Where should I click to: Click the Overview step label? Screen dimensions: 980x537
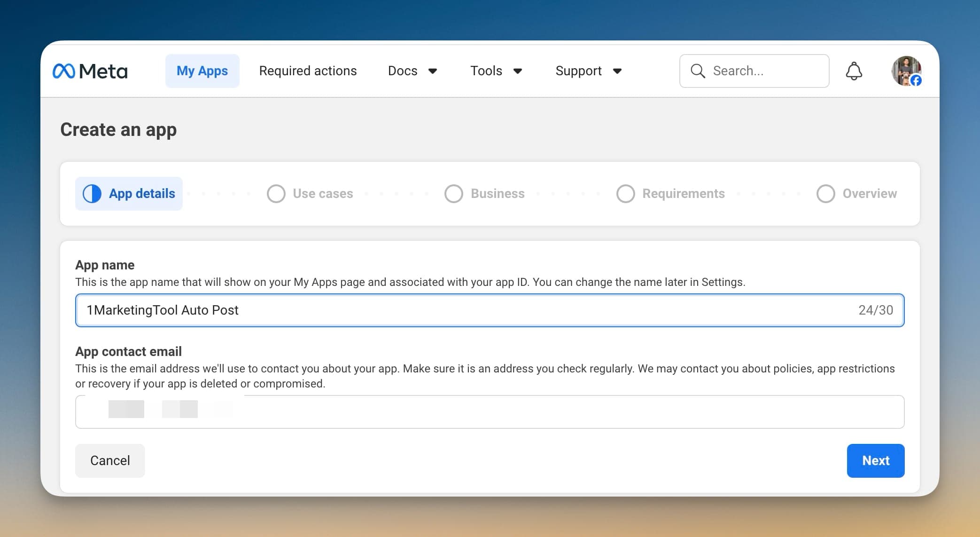point(870,194)
